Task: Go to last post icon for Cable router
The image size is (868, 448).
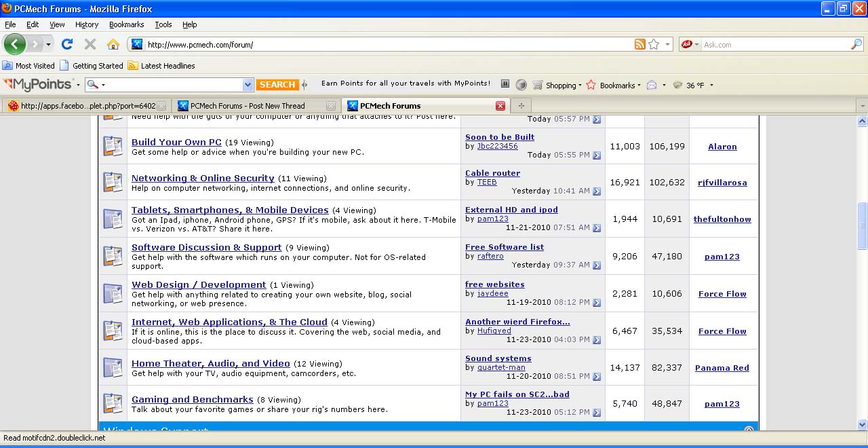Action: point(597,191)
